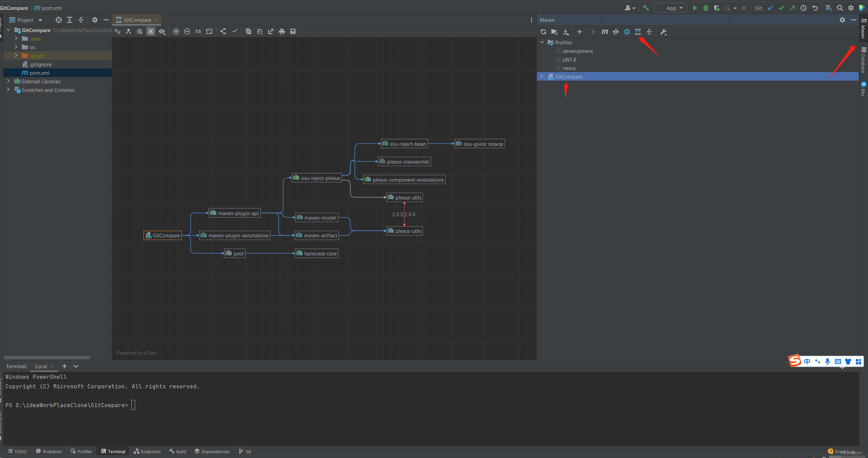This screenshot has width=868, height=458.
Task: Open the App run configuration dropdown
Action: click(671, 8)
